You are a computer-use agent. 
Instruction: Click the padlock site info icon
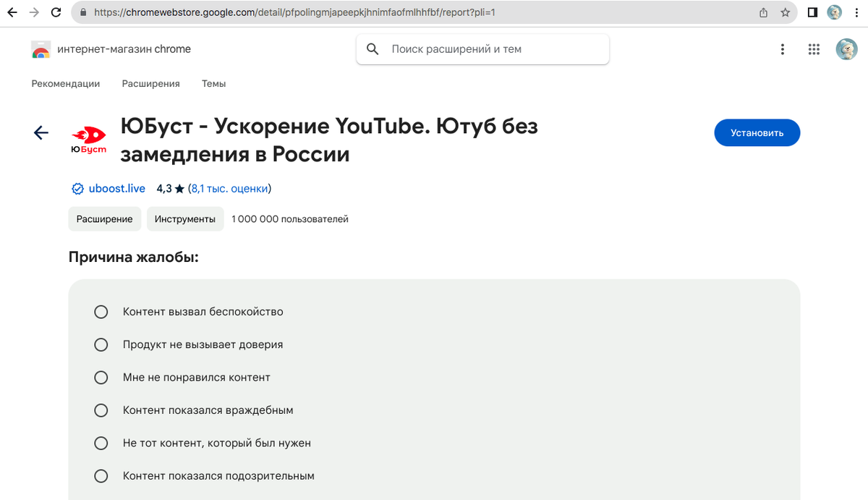(x=83, y=12)
